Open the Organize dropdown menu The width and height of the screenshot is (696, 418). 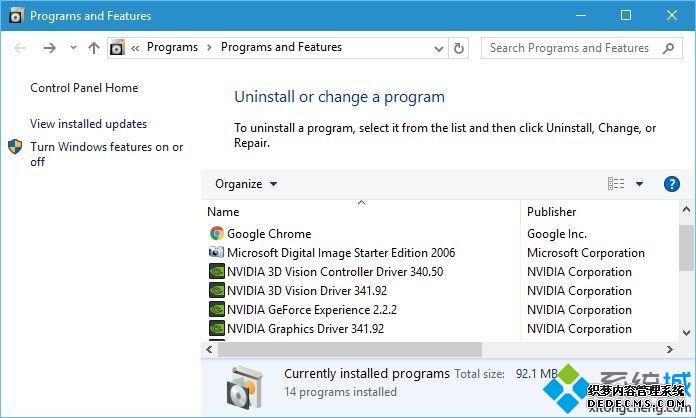246,184
